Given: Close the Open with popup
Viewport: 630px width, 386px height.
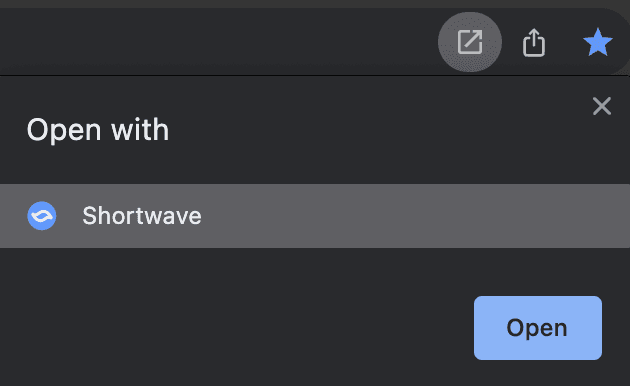Looking at the screenshot, I should (601, 106).
